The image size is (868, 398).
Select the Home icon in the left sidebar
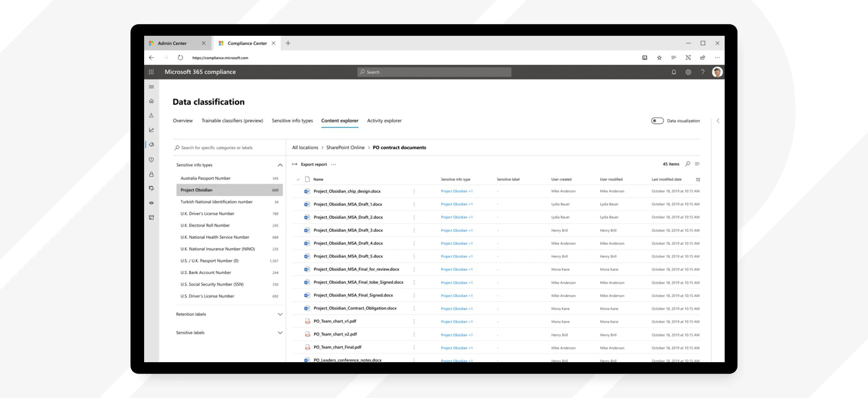151,101
